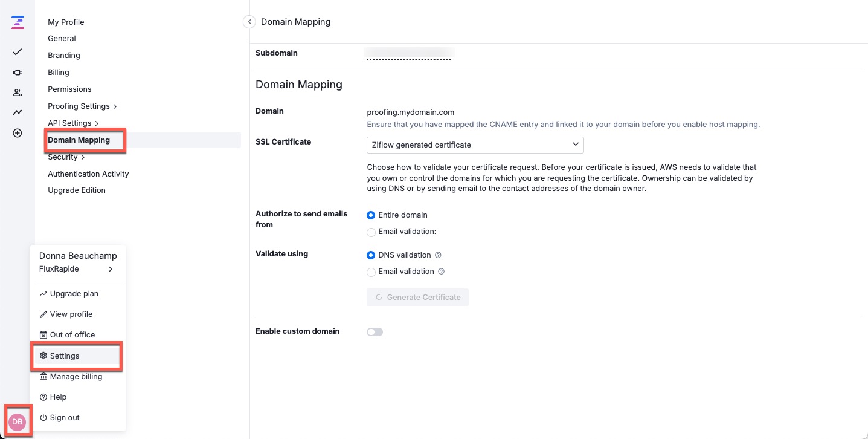Open the people sidebar icon

pos(17,92)
